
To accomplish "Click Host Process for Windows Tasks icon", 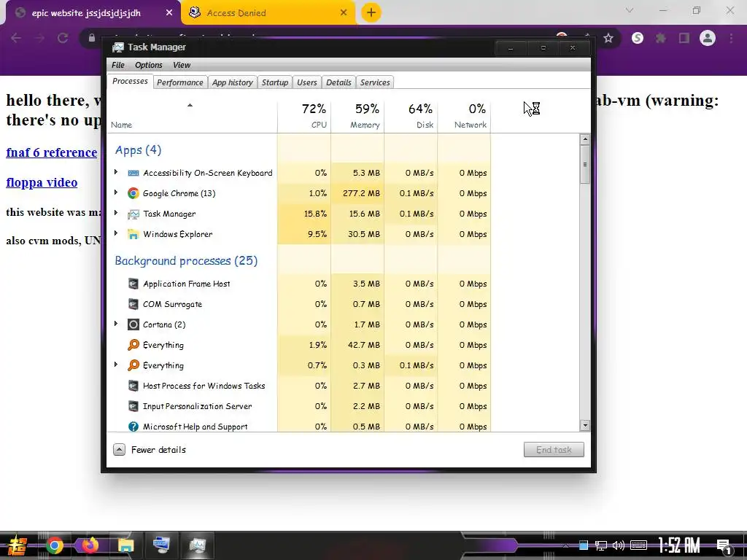I will (x=133, y=386).
